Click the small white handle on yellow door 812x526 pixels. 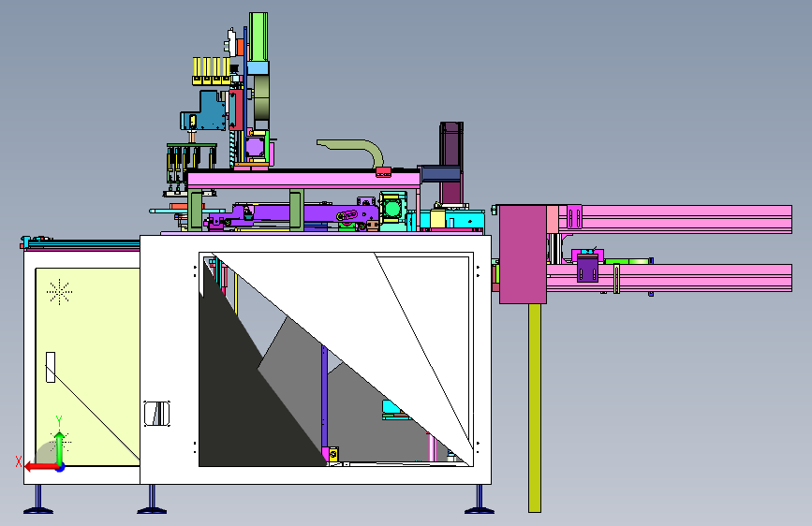coord(51,368)
